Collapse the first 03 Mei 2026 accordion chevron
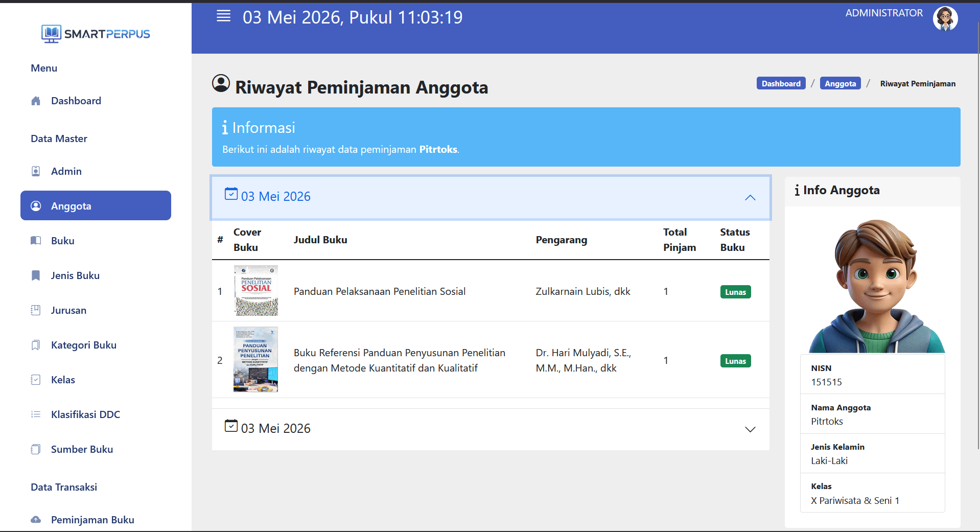The width and height of the screenshot is (980, 532). click(750, 198)
